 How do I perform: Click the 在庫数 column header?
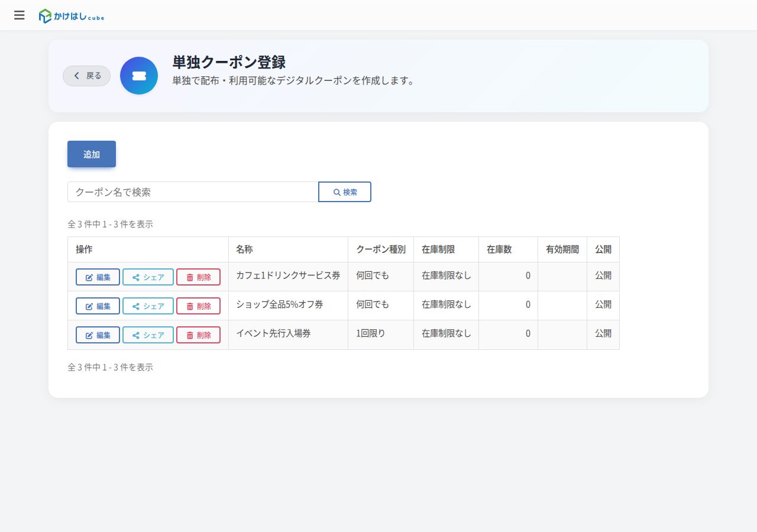[x=508, y=249]
